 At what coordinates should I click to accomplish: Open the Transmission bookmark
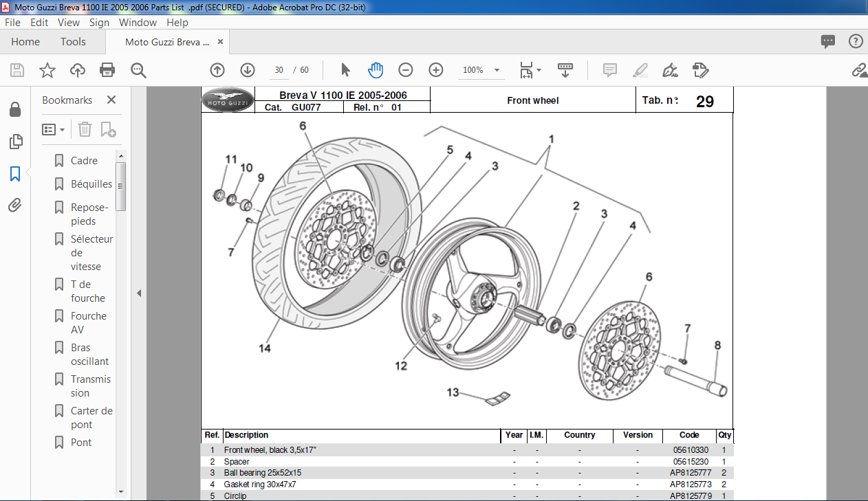[x=90, y=386]
